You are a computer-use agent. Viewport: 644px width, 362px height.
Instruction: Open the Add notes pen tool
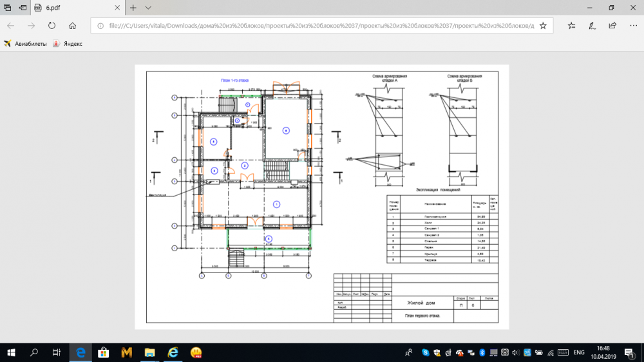pos(592,26)
